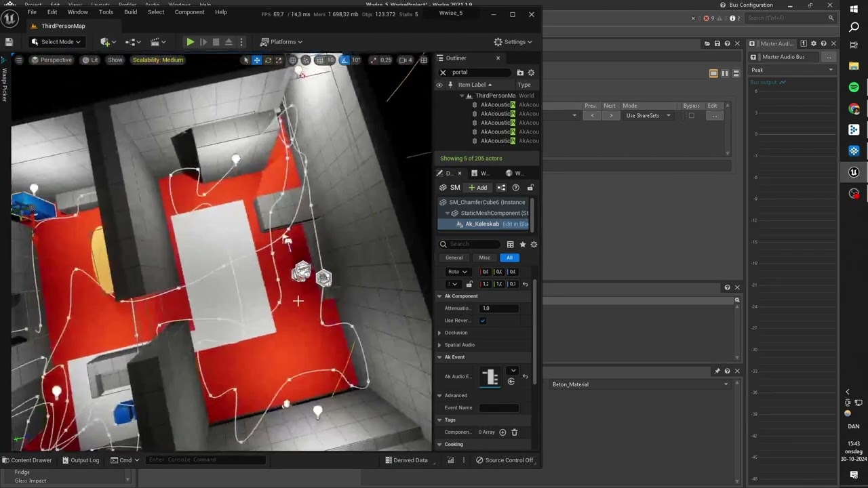Open Outliner settings gear
Viewport: 868px width, 488px height.
(531, 73)
